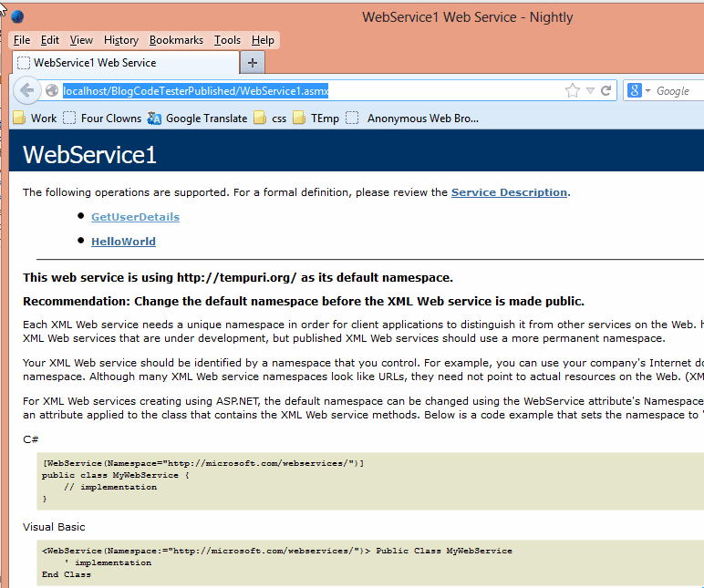
Task: Open the TEmp bookmarks folder
Action: point(316,118)
